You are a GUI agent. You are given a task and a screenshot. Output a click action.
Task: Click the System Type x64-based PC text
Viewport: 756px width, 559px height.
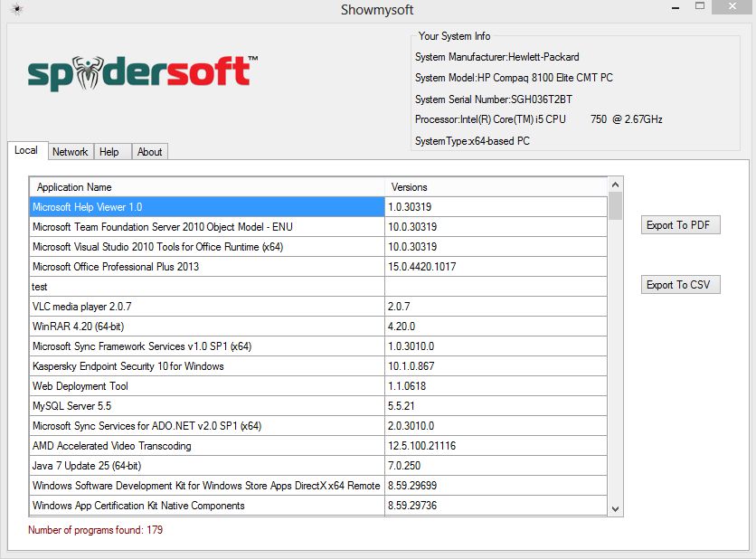472,141
